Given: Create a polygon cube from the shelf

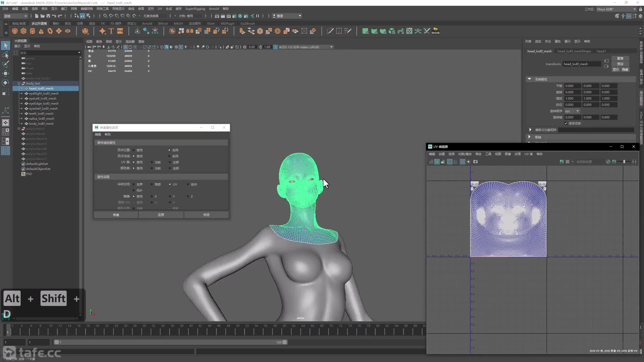Looking at the screenshot, I should [x=24, y=31].
